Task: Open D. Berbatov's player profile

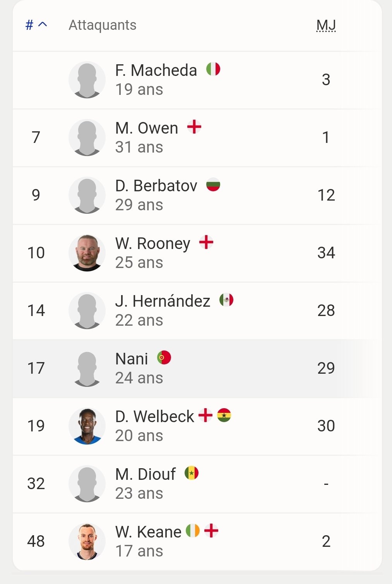Action: click(x=156, y=186)
